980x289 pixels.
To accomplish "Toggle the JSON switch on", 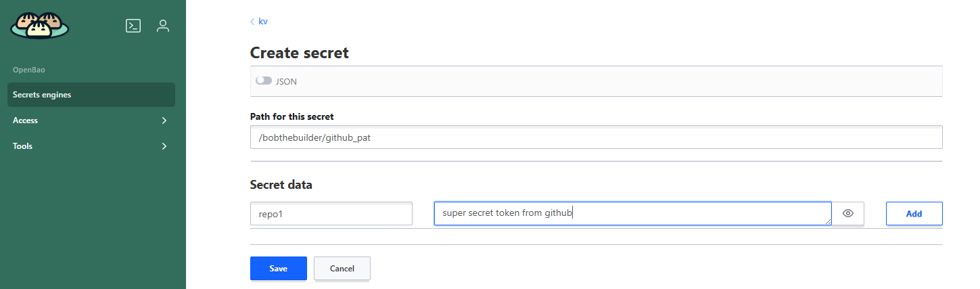I will [264, 81].
